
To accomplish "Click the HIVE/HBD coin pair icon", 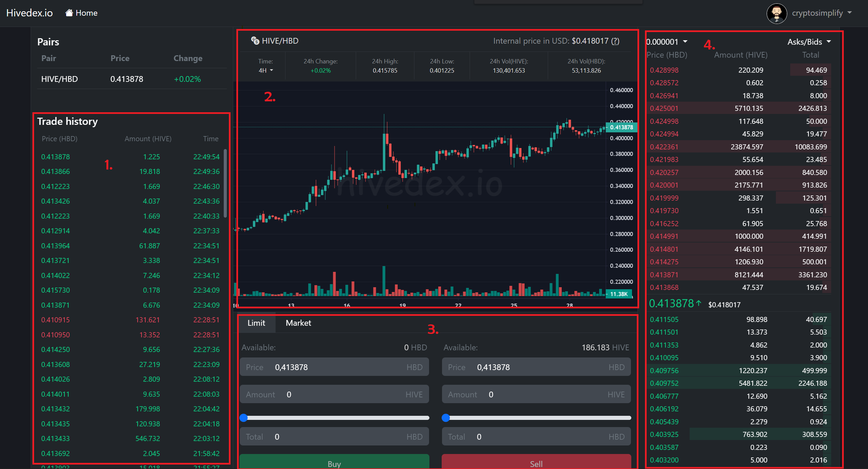I will click(x=255, y=41).
